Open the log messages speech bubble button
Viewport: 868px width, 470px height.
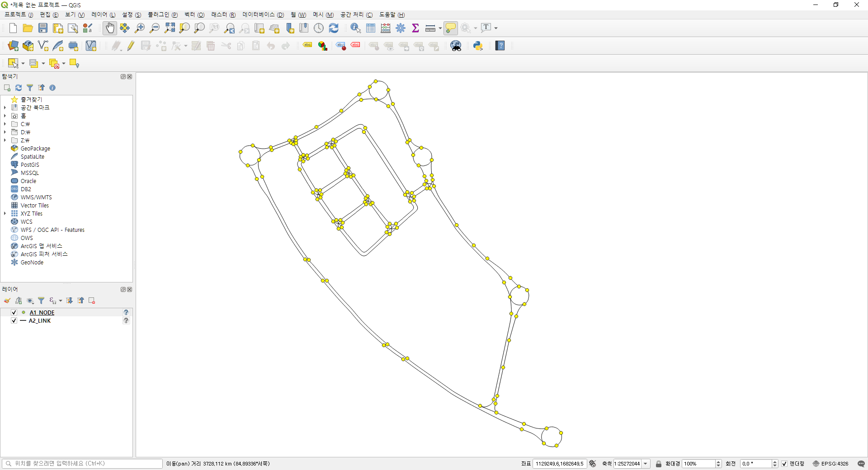click(x=861, y=464)
